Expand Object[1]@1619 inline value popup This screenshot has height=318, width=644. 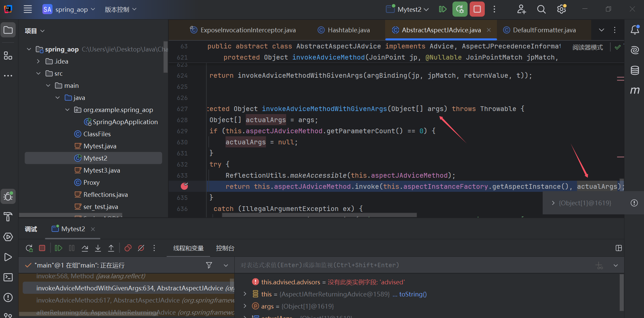coord(553,203)
